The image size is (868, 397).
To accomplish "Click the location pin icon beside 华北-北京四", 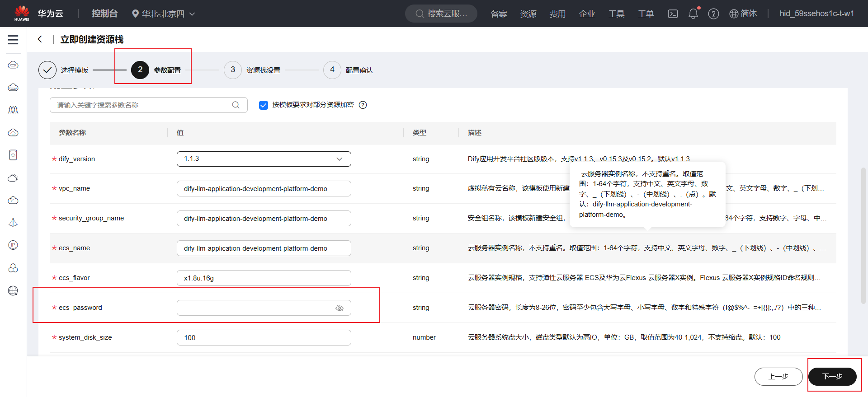I will [x=135, y=14].
